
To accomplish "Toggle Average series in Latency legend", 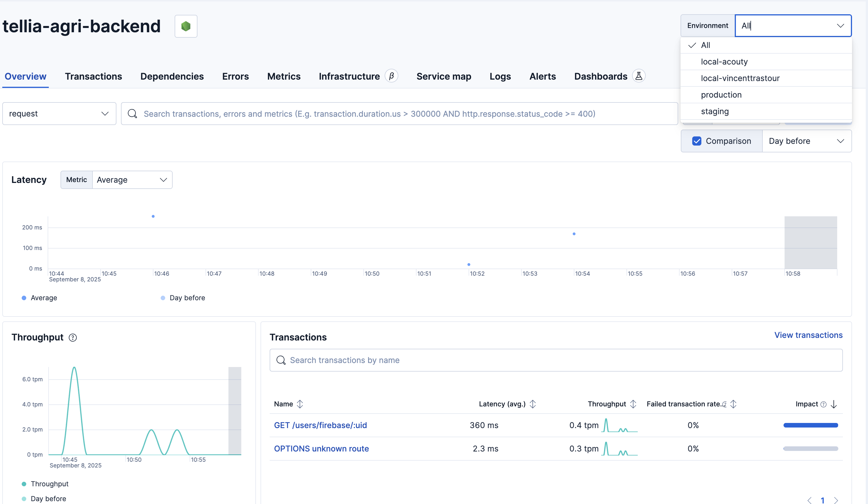I will point(43,298).
